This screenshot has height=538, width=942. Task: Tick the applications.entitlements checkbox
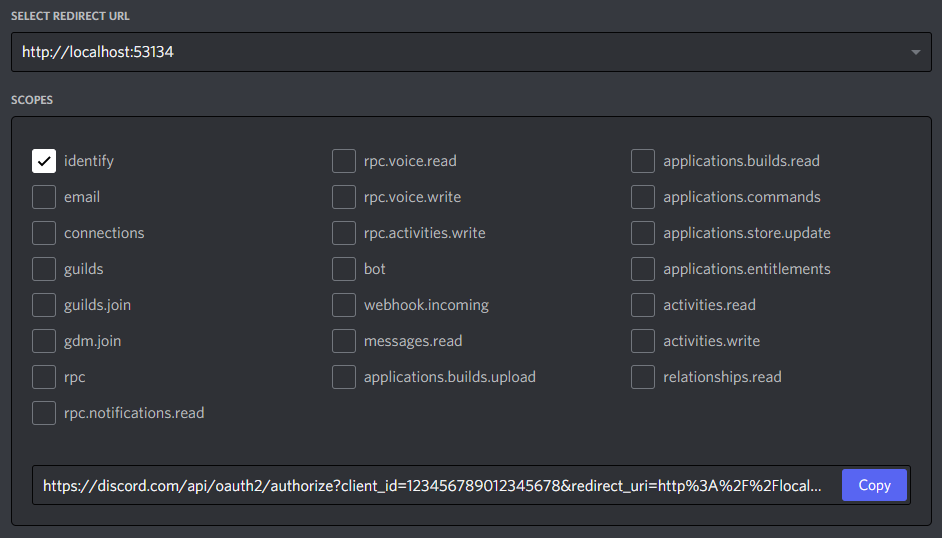644,269
